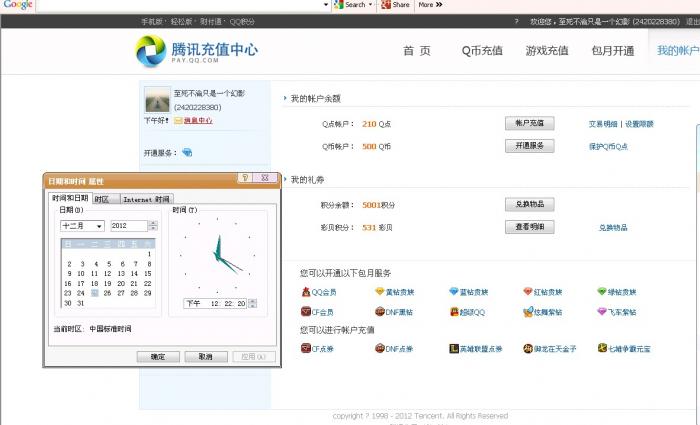
Task: Open the 兑换物品 link in the 彩贝积分 row
Action: pos(613,228)
